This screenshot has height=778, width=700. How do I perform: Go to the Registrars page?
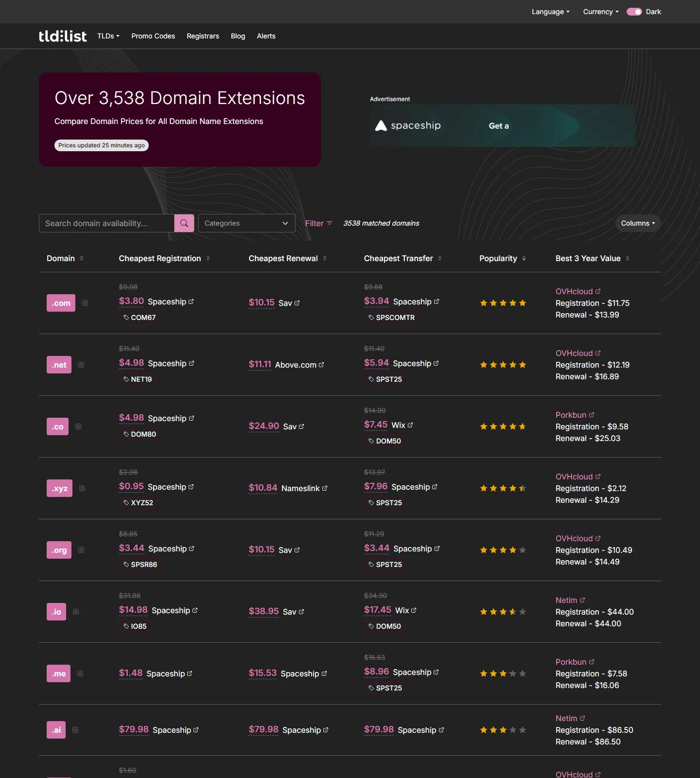tap(203, 36)
